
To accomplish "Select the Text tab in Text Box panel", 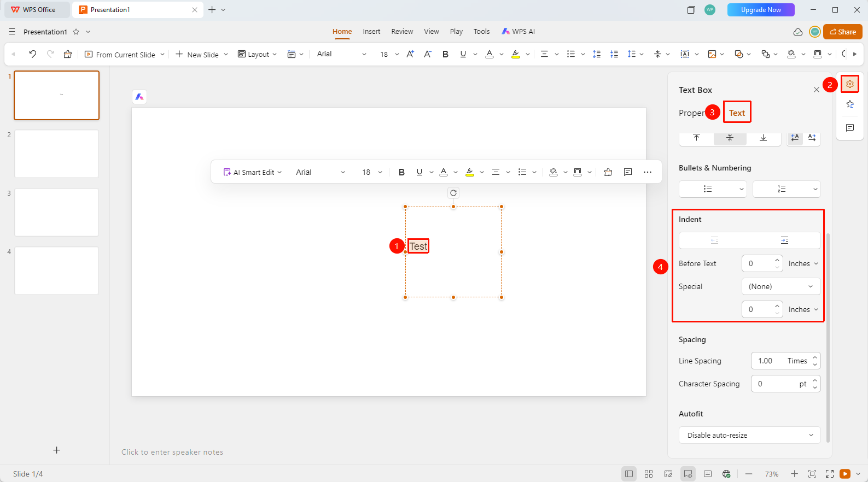I will point(737,113).
